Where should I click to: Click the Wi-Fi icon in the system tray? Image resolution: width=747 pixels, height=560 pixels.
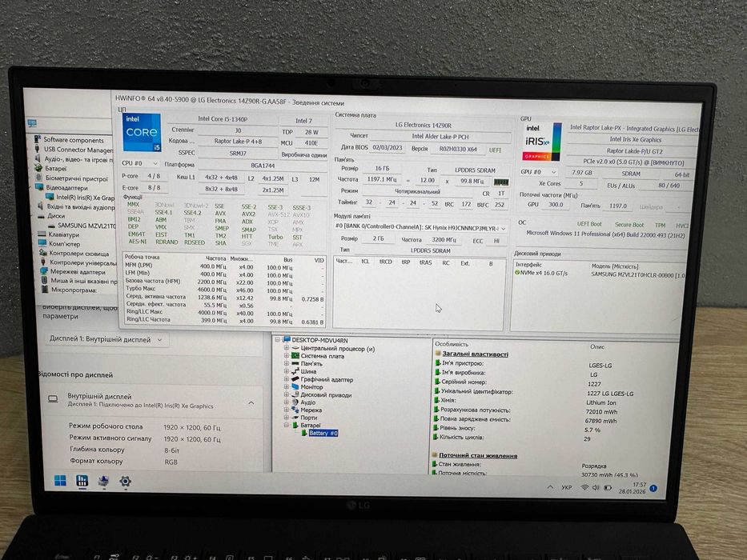click(585, 488)
